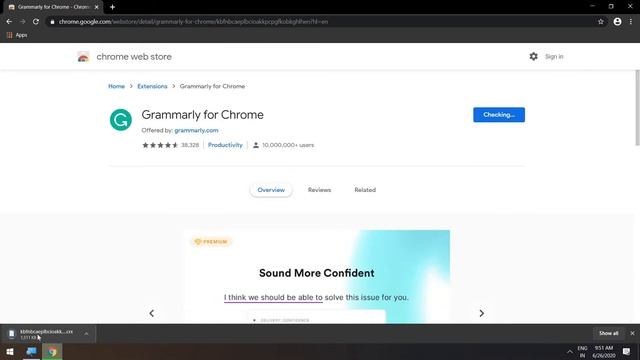Close the Grammarly for Chrome tab
Viewport: 640px width, 360px height.
(97, 7)
